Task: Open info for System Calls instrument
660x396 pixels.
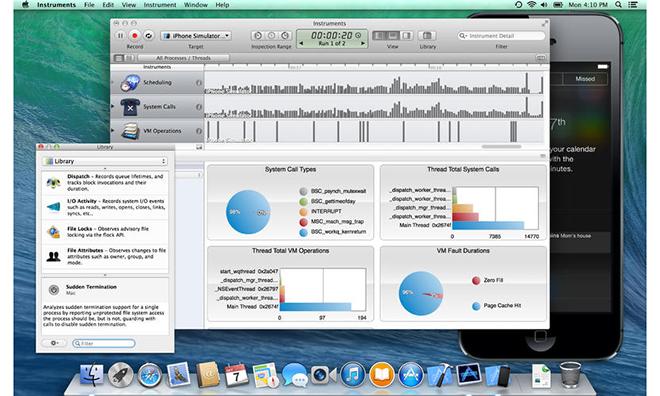Action: pos(199,107)
